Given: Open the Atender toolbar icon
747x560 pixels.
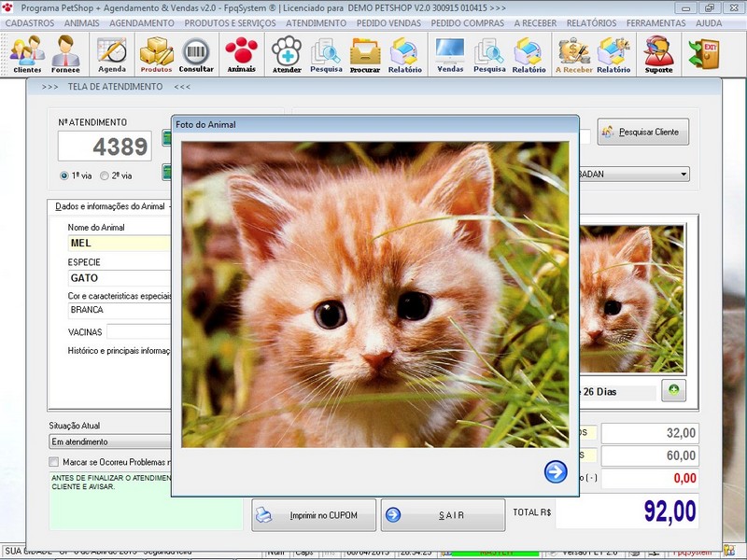Looking at the screenshot, I should [287, 53].
